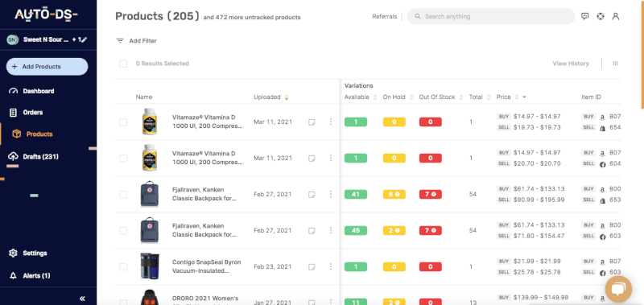
Task: Click first Fjallraven backpack thumbnail
Action: pyautogui.click(x=149, y=194)
